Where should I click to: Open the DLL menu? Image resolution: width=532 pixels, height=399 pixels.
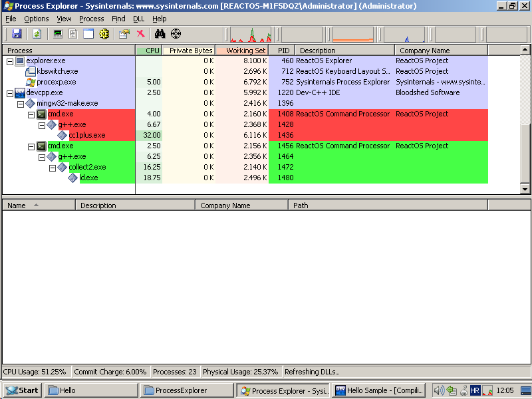tap(138, 19)
